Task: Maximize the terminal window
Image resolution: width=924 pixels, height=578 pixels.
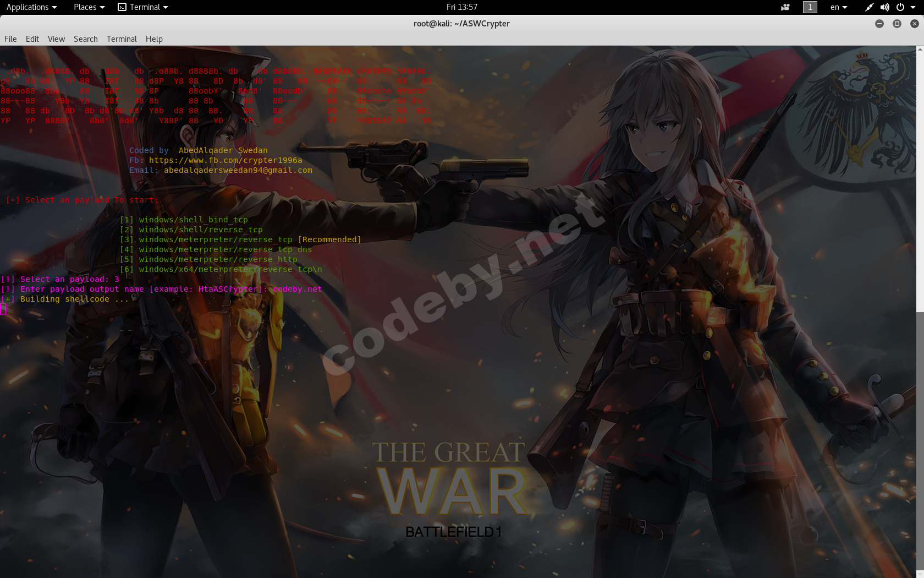Action: coord(897,24)
